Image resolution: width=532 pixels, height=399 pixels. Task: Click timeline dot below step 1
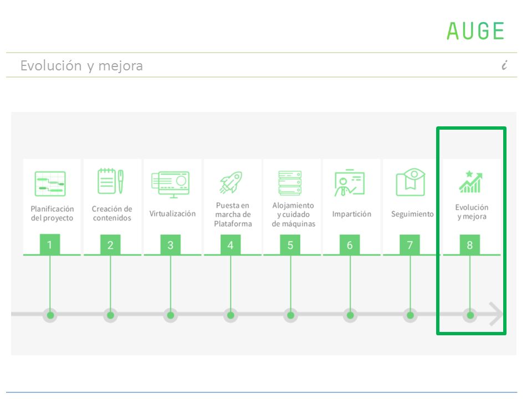[50, 315]
